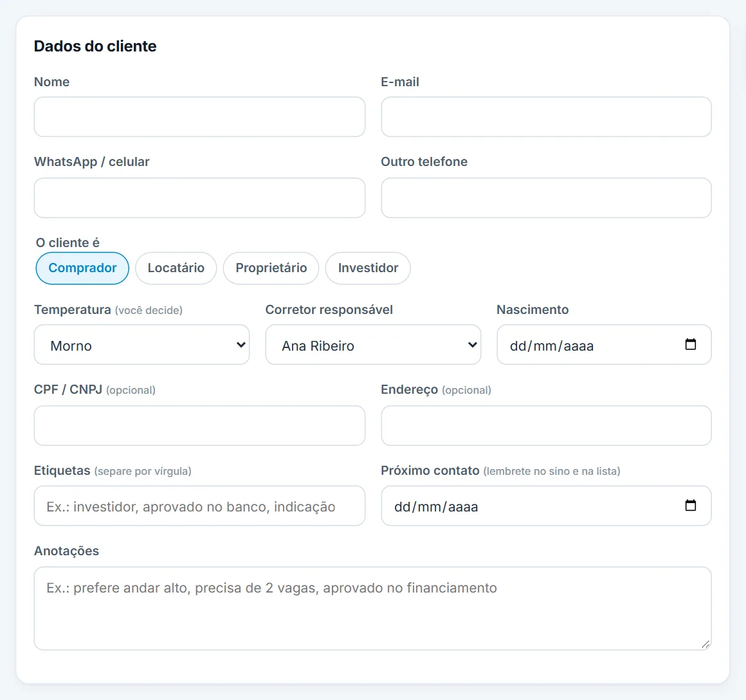This screenshot has width=746, height=700.
Task: Open the Nascimento calendar picker icon
Action: pos(690,344)
